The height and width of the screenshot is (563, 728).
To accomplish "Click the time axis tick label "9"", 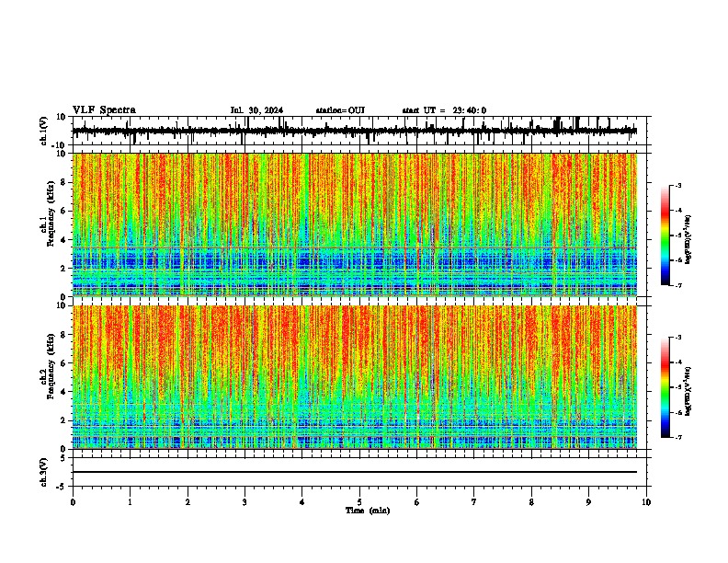I will [588, 502].
